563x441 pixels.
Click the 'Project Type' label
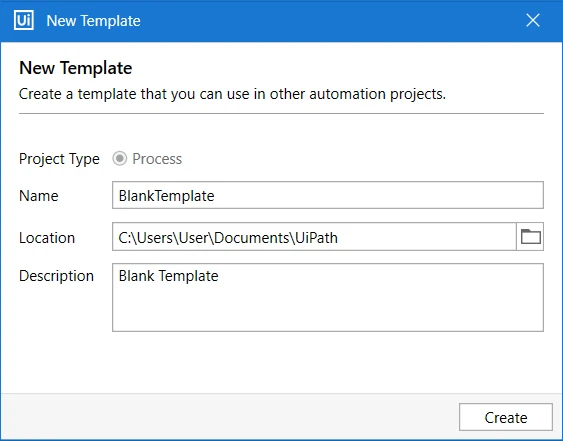[x=59, y=159]
